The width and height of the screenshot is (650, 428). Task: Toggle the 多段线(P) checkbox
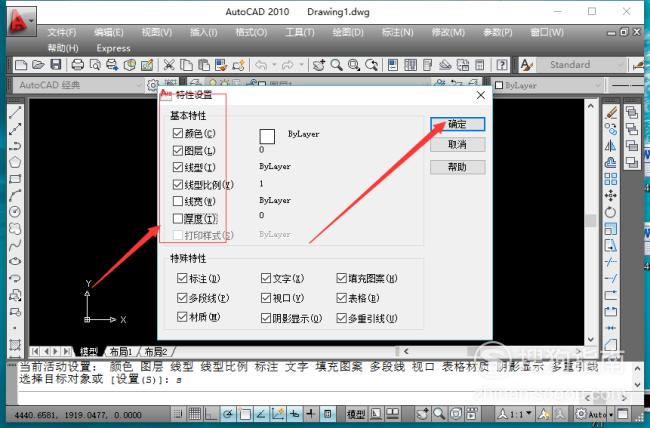[x=182, y=298]
